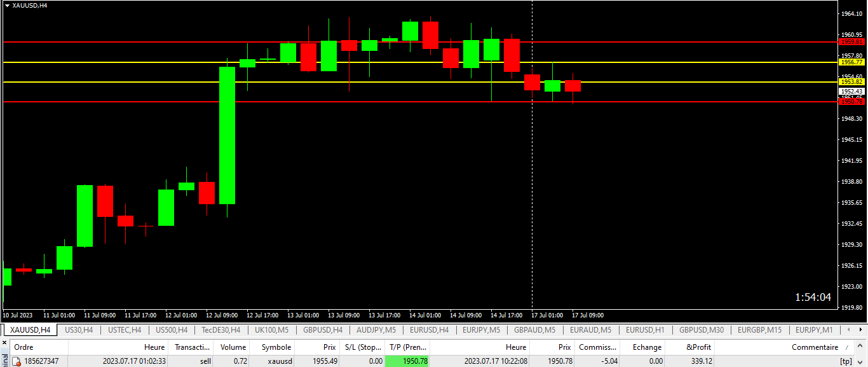Viewport: 868px width, 367px height.
Task: Select the red horizontal line at 1950.78
Action: pyautogui.click(x=419, y=102)
